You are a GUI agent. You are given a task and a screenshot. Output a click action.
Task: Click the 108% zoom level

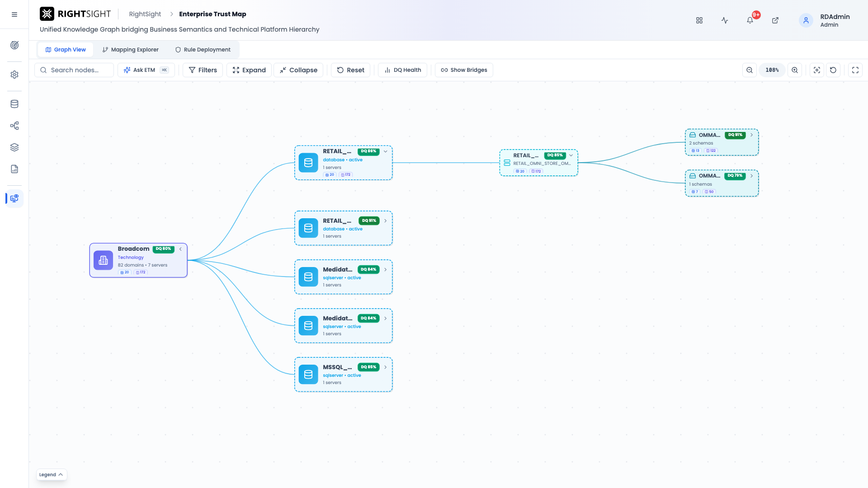772,70
